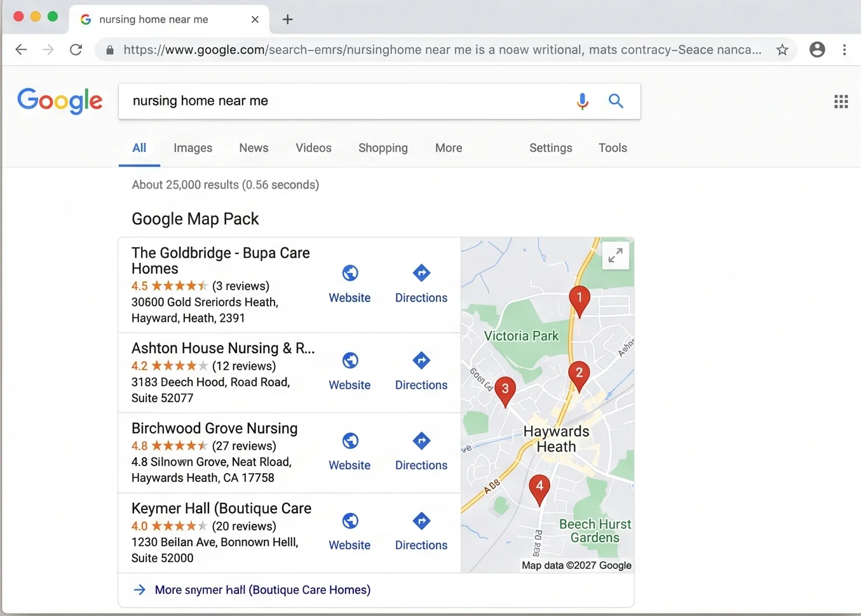Image resolution: width=861 pixels, height=616 pixels.
Task: Open the More search categories menu
Action: [x=449, y=148]
